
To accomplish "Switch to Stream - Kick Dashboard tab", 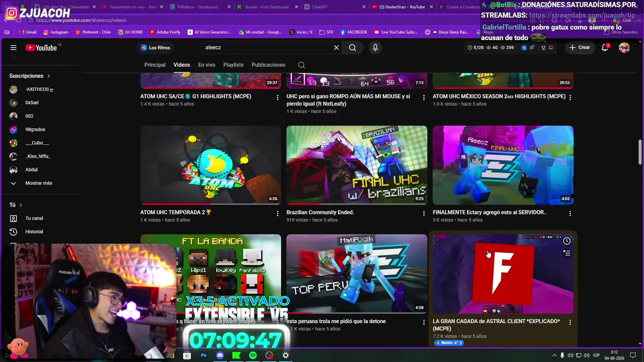I will pyautogui.click(x=266, y=7).
